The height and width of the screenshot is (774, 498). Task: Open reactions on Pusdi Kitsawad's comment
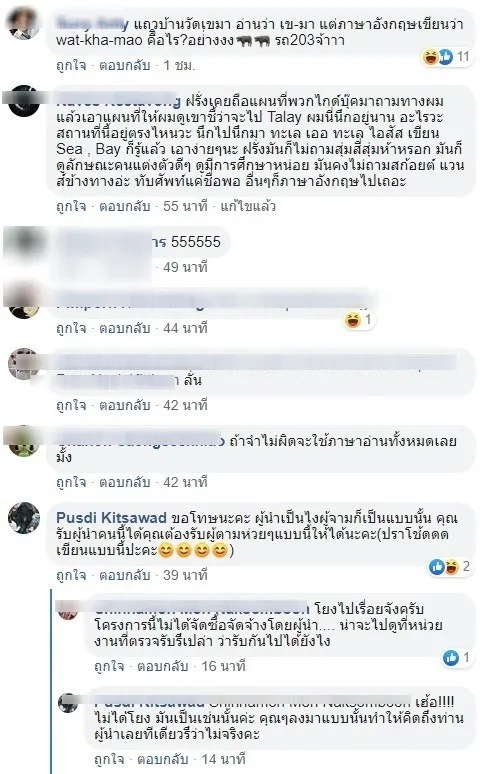pyautogui.click(x=450, y=567)
